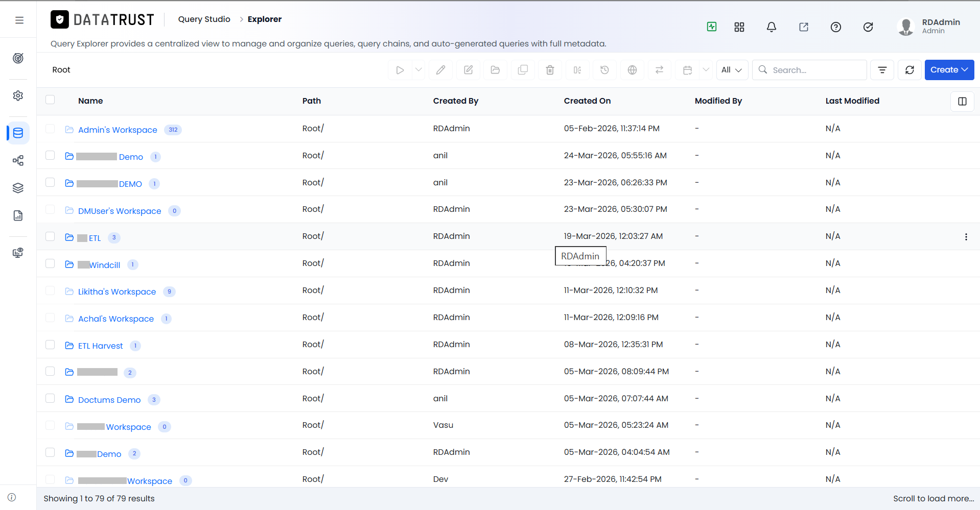Expand the run button dropdown arrow
980x510 pixels.
(418, 70)
